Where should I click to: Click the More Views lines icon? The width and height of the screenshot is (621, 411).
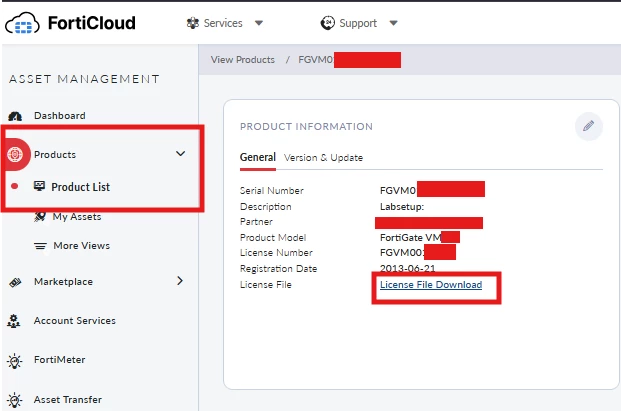(40, 246)
